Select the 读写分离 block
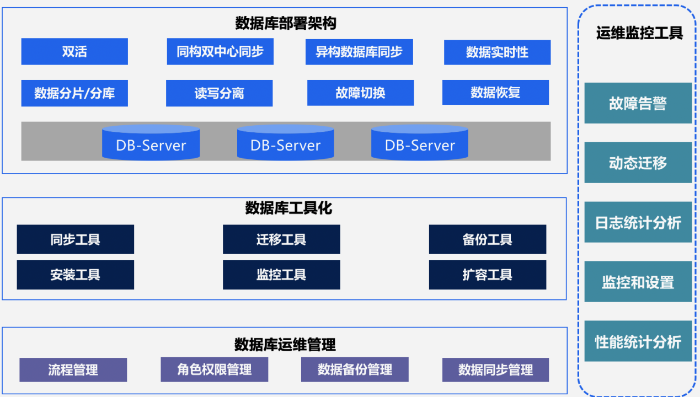Image resolution: width=700 pixels, height=397 pixels. [219, 93]
